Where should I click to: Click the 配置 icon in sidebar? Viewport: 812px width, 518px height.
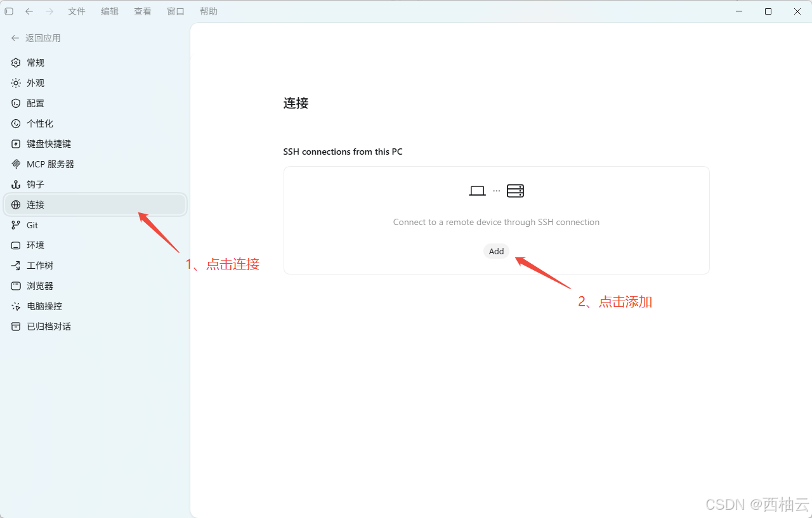coord(16,103)
